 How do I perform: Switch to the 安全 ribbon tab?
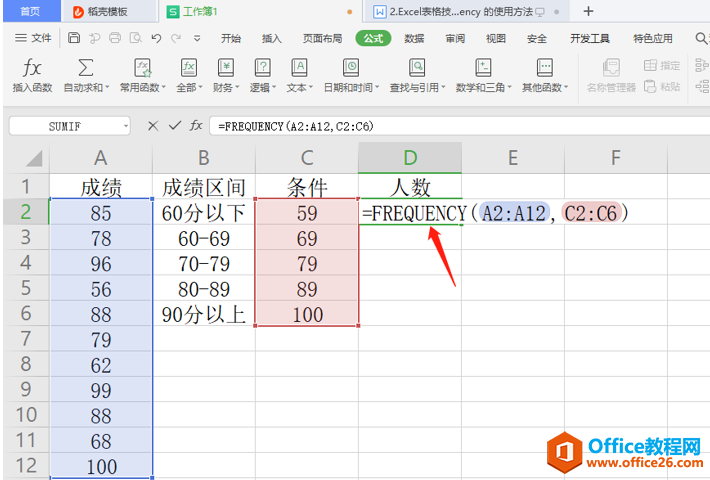[x=537, y=38]
